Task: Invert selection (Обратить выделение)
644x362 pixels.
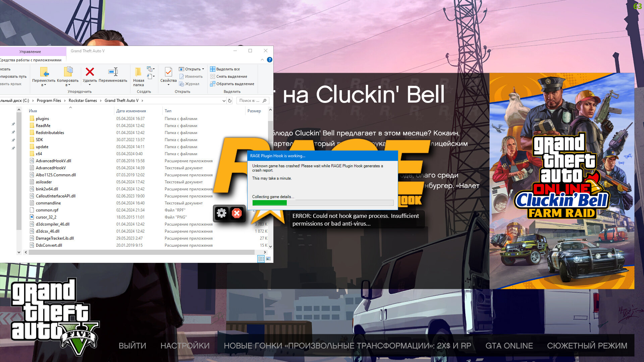Action: click(232, 84)
